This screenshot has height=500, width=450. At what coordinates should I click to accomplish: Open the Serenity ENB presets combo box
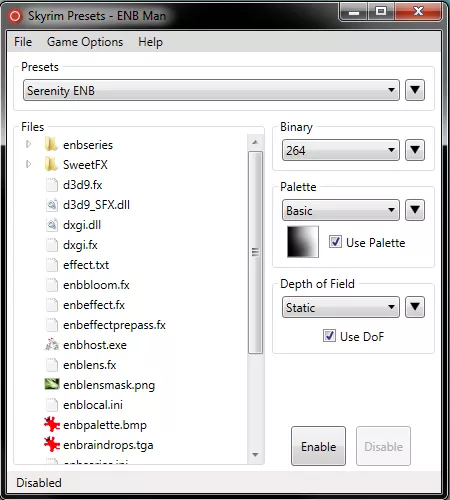211,90
